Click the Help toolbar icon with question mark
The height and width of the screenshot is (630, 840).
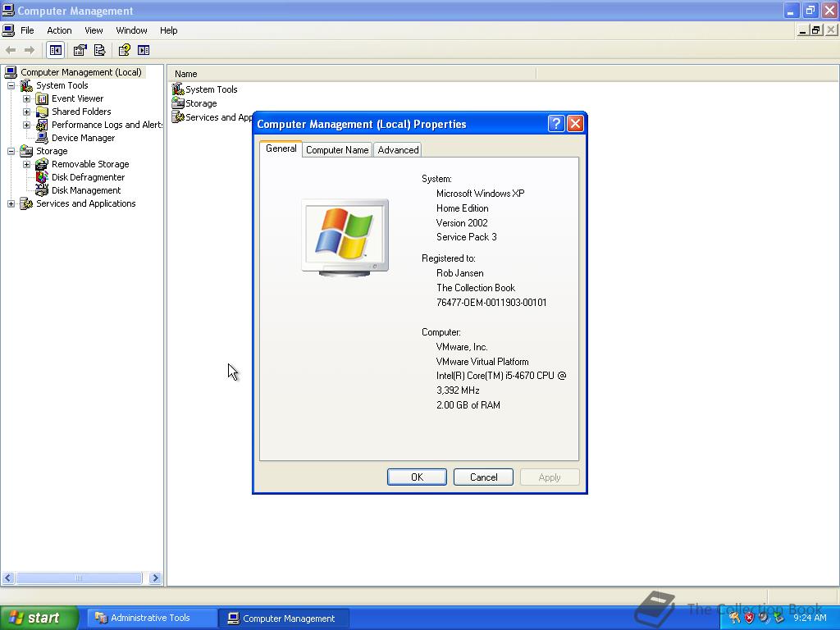tap(125, 50)
